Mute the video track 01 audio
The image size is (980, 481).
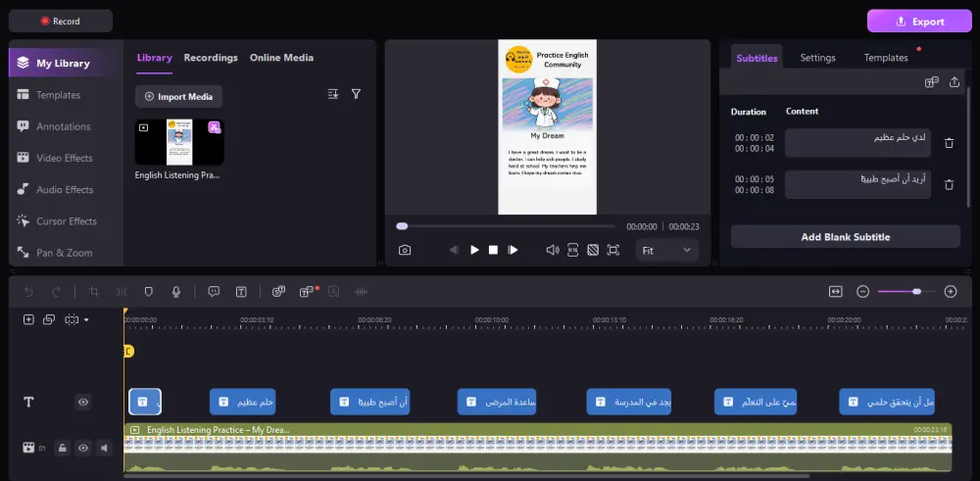coord(104,448)
